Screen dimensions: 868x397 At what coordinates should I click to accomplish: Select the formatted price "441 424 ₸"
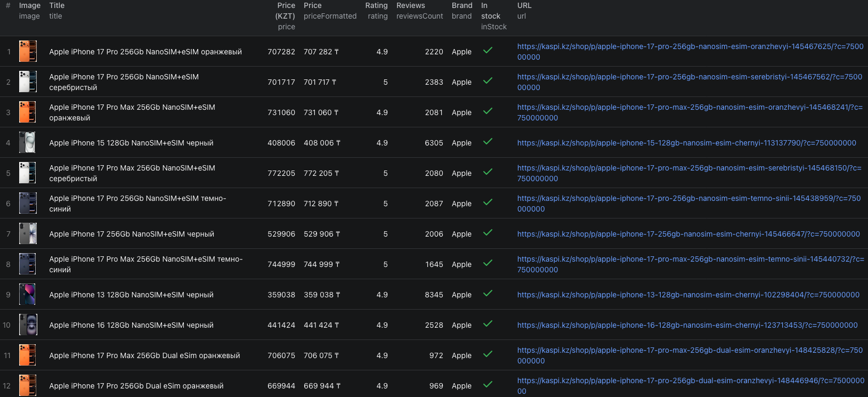[321, 325]
